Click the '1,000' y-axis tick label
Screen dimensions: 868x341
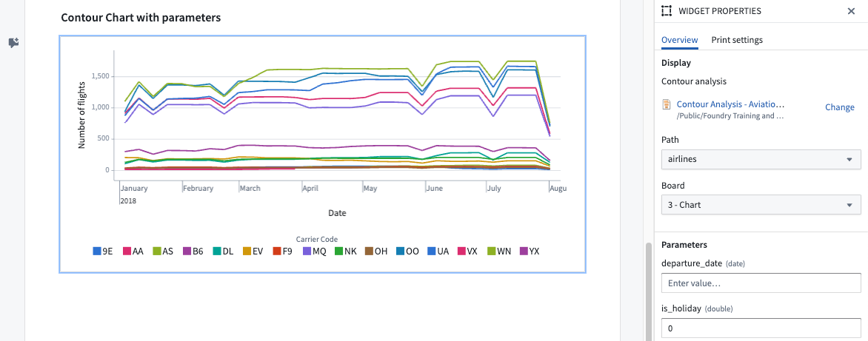coord(100,107)
